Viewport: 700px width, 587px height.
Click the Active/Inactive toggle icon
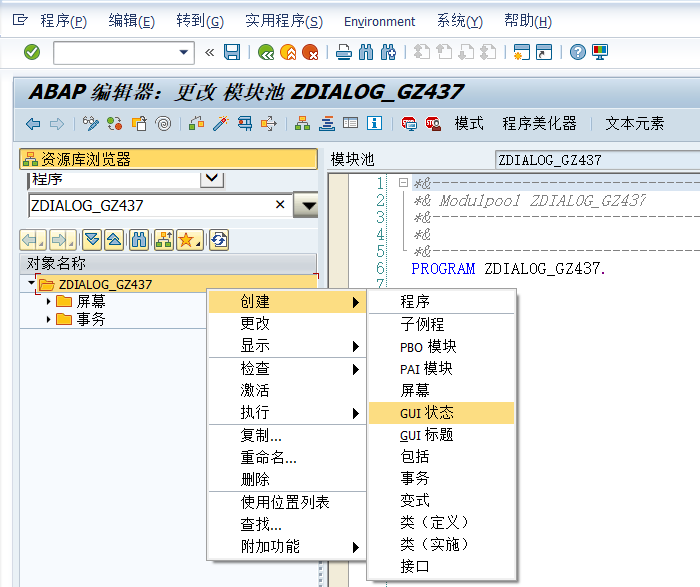pos(115,124)
